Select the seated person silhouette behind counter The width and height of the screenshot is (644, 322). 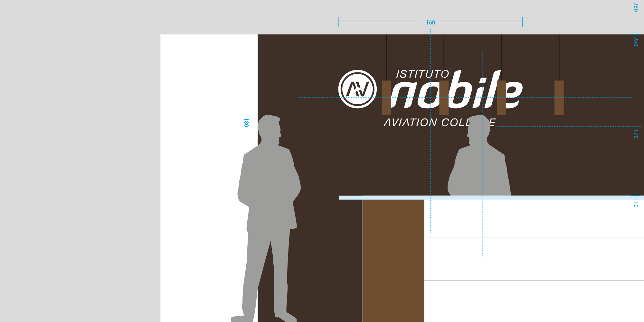pyautogui.click(x=479, y=155)
